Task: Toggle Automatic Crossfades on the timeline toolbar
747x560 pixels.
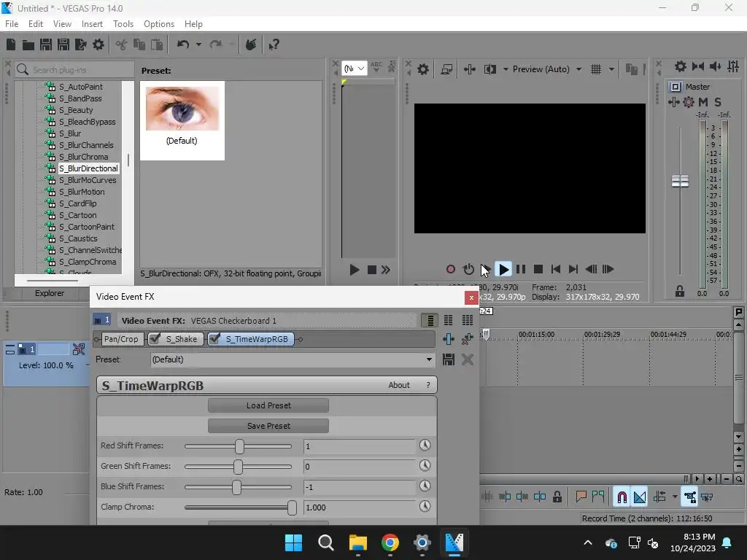Action: coord(640,497)
